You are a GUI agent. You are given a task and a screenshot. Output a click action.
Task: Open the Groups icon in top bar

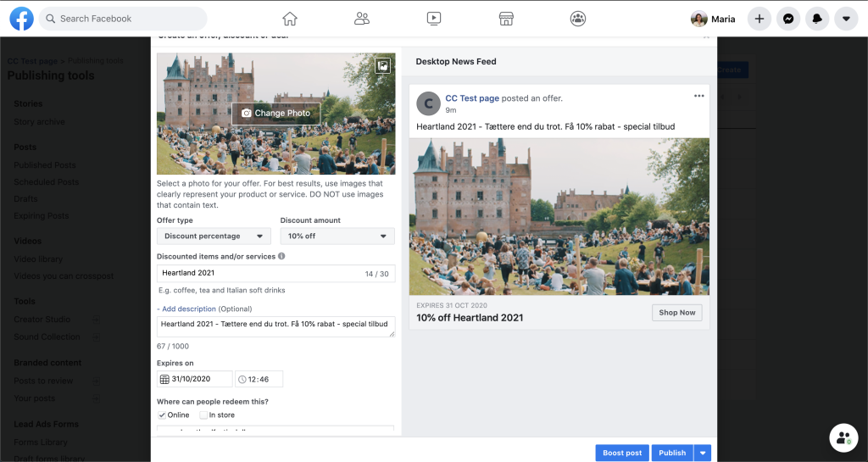pos(578,19)
